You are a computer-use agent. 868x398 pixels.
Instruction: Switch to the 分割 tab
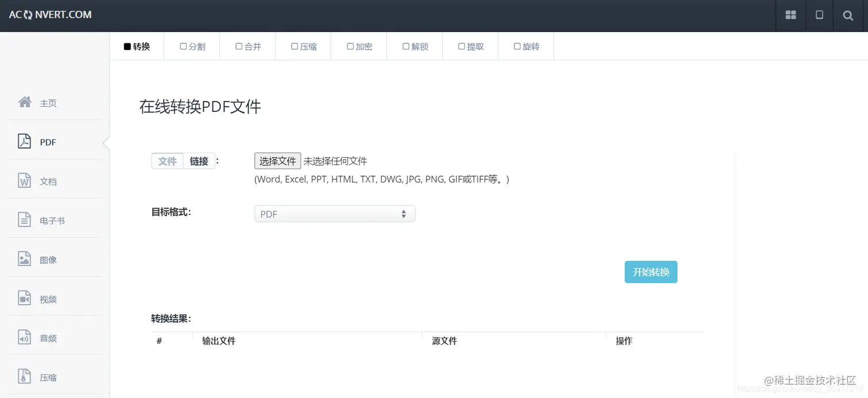[x=192, y=46]
